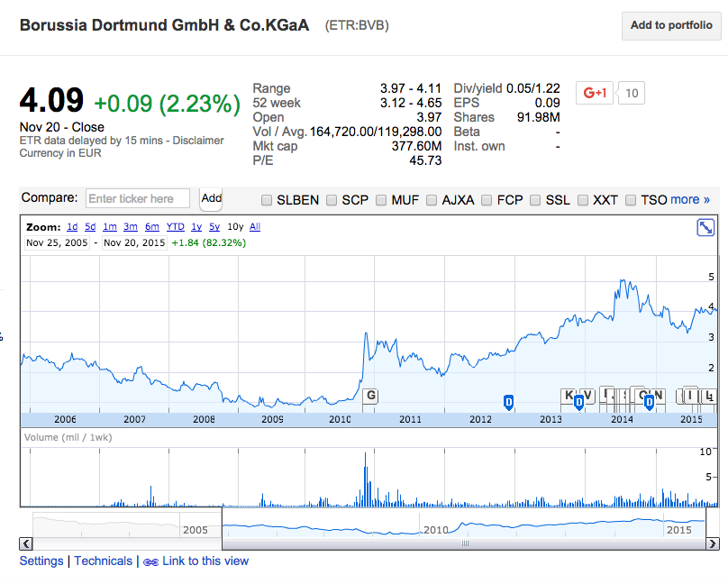Check the AJXA compare checkbox
The height and width of the screenshot is (584, 728).
tap(432, 200)
